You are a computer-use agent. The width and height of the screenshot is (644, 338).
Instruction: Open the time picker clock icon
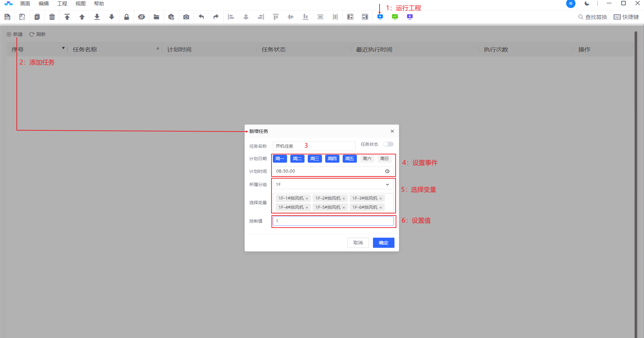[387, 171]
